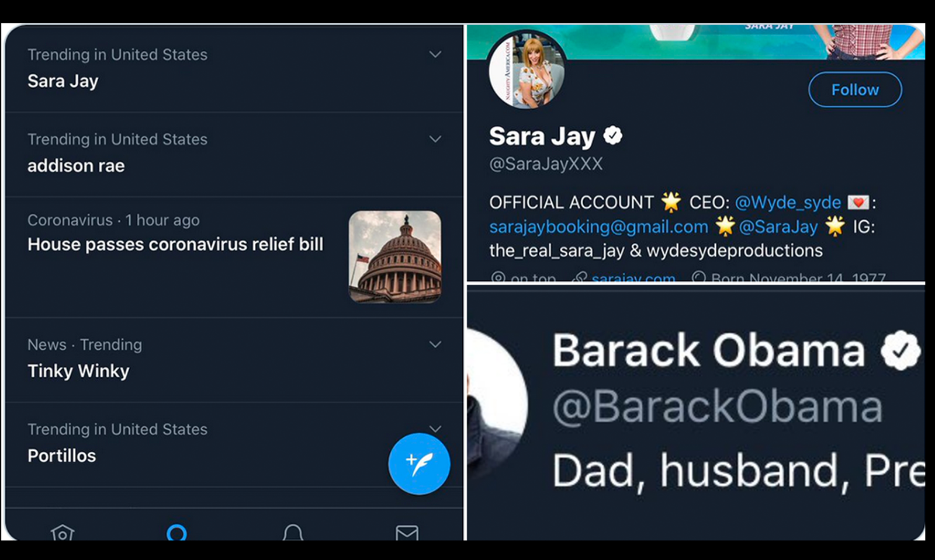Open House passes coronavirus relief bill story
The image size is (935, 560).
coord(175,244)
